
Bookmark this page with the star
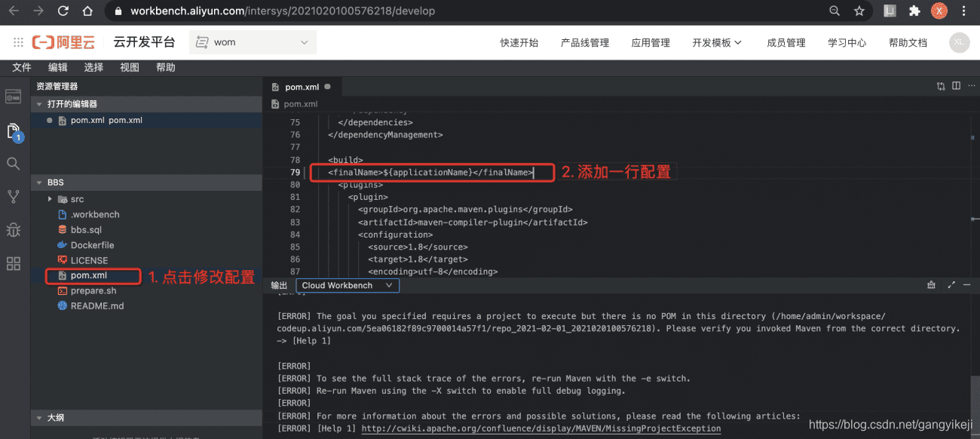859,11
